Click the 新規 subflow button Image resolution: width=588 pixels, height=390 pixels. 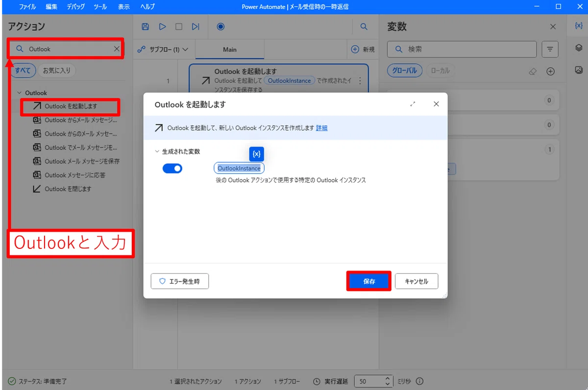(363, 49)
